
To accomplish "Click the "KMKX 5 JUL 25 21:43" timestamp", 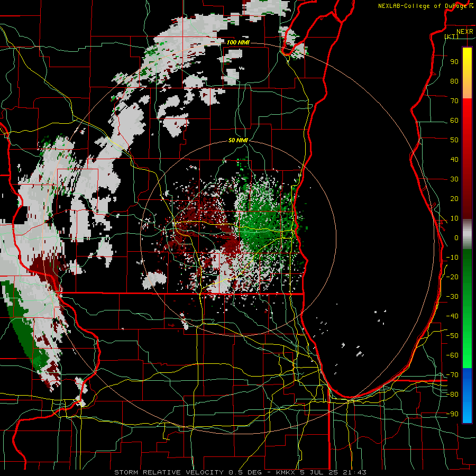I will (321, 472).
